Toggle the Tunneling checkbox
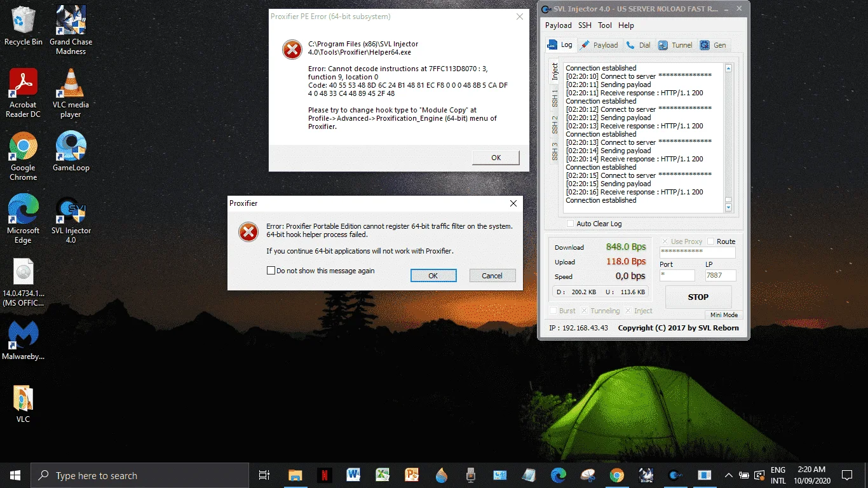The width and height of the screenshot is (868, 488). (585, 311)
